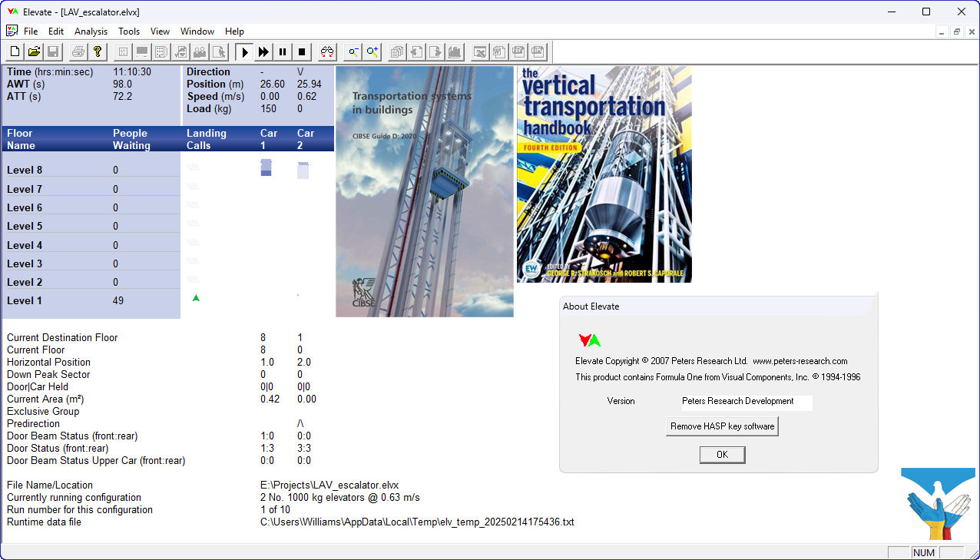
Task: Click the file path E:\Projects\LAV_escalator.elvx
Action: pos(329,485)
